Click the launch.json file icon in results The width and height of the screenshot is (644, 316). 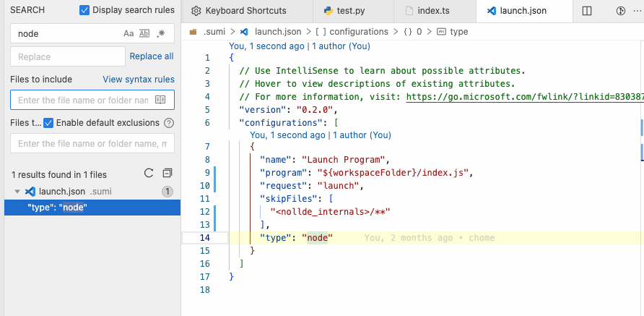[30, 192]
